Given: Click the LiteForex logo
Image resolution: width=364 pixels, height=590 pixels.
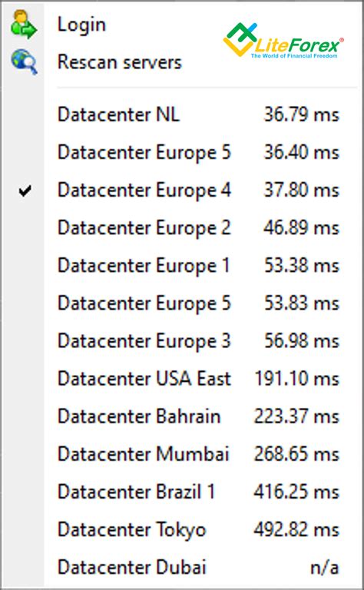Looking at the screenshot, I should pos(283,41).
